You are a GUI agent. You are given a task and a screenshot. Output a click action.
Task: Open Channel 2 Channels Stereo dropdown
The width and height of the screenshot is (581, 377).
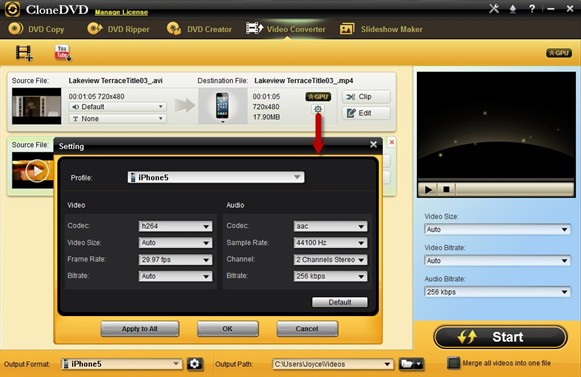click(330, 259)
